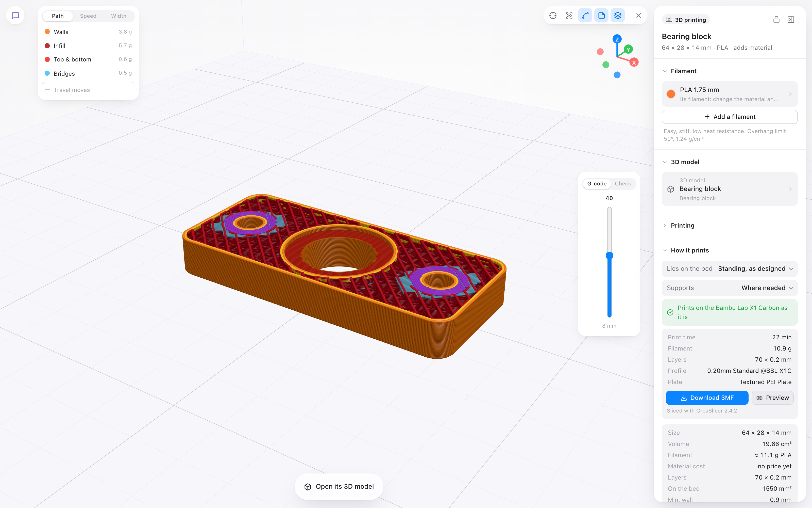Select the Check tab

(x=623, y=183)
